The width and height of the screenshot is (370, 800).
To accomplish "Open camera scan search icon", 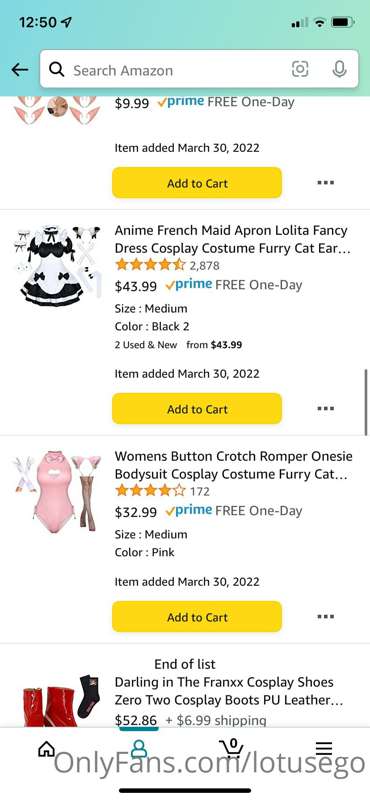I will point(300,69).
